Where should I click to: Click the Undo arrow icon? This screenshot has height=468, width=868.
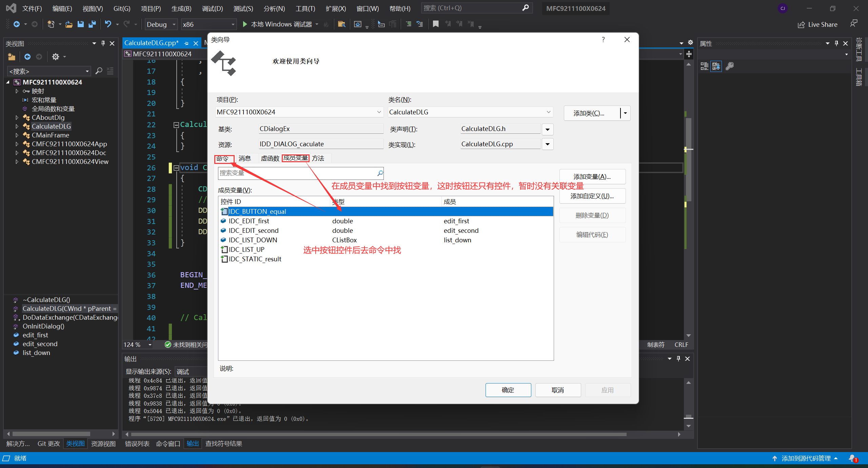[x=108, y=24]
